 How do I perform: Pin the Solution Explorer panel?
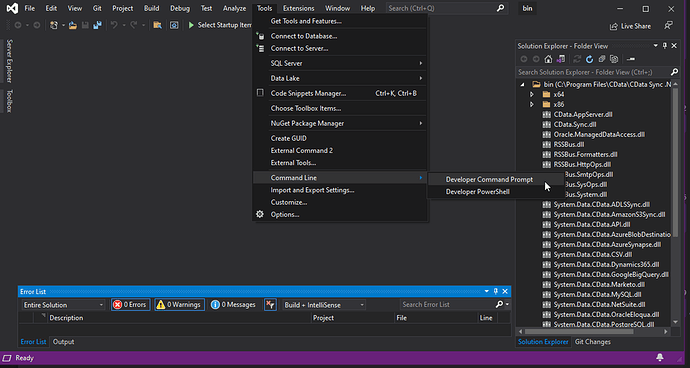[x=665, y=46]
